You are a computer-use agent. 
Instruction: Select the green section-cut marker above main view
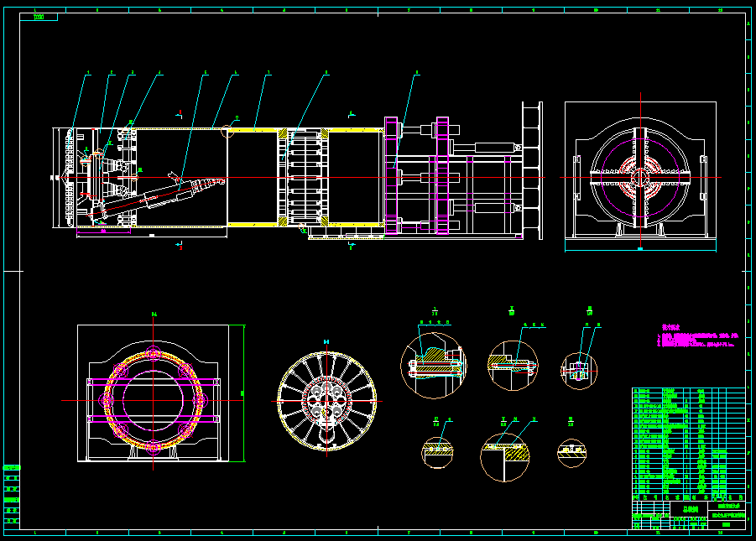[x=352, y=114]
